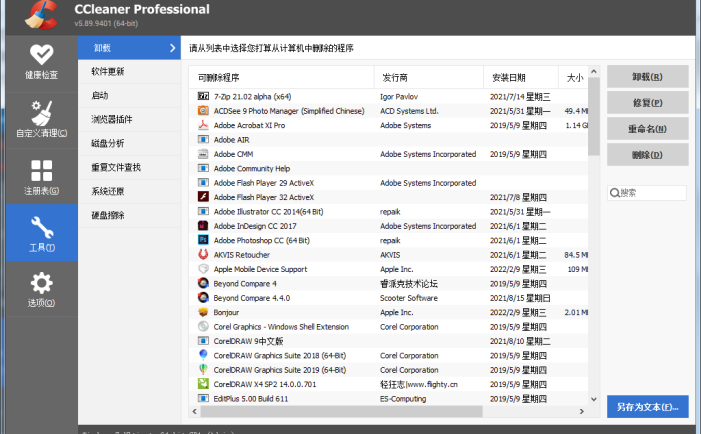Open the Options gear icon section
The image size is (701, 434).
(x=42, y=289)
